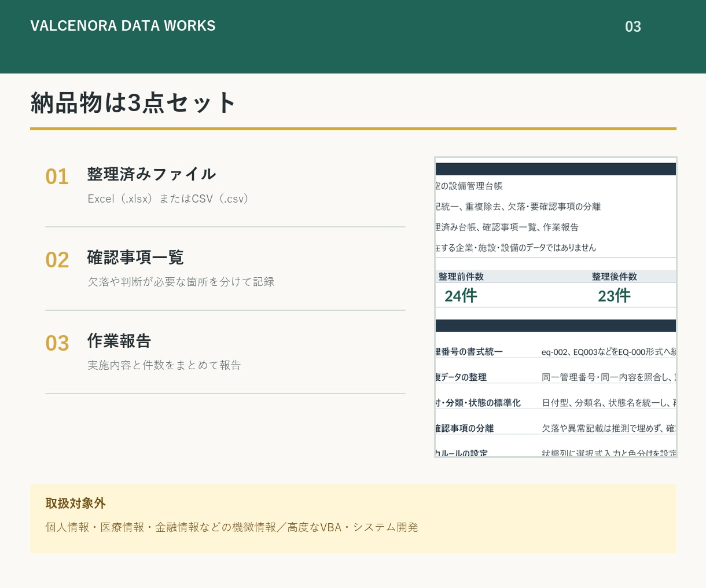Click the 重複除去、欠落・要確認事項の分離 line

coord(519,207)
